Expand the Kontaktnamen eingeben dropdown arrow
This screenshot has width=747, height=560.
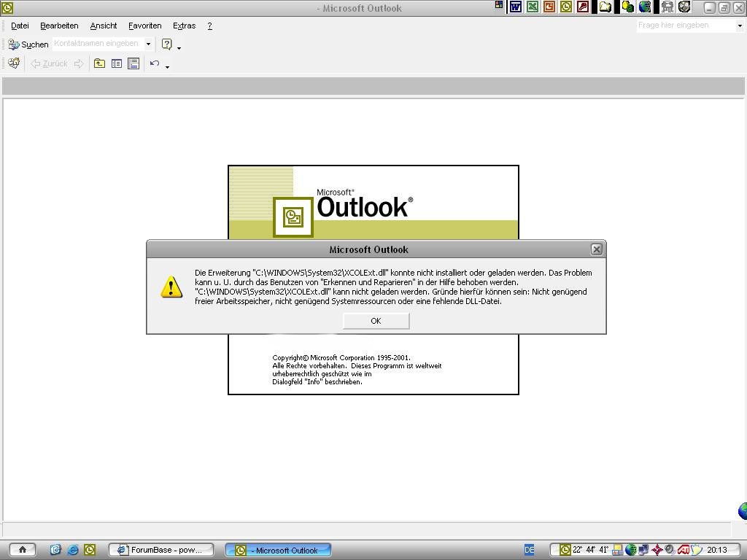coord(148,44)
